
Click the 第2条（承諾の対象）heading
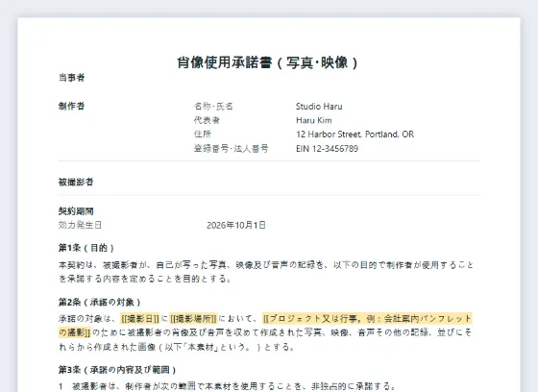click(100, 303)
